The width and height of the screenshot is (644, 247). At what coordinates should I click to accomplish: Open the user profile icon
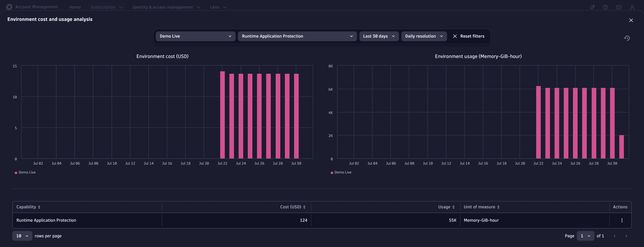[x=632, y=7]
